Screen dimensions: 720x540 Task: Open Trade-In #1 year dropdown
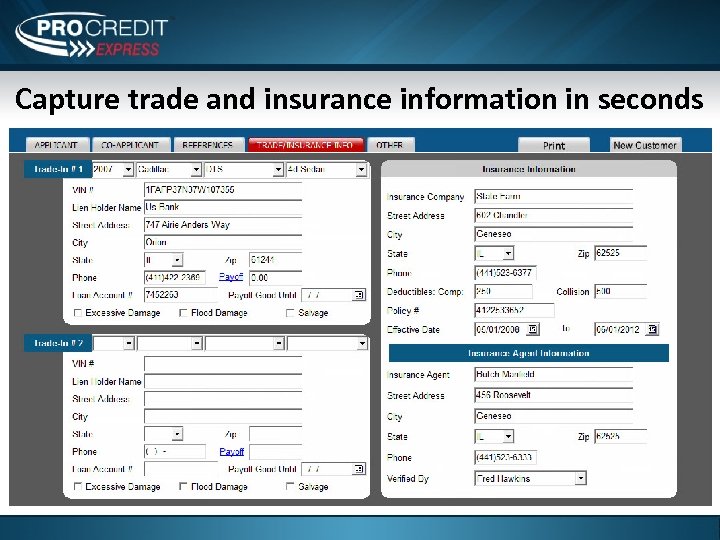[x=128, y=169]
